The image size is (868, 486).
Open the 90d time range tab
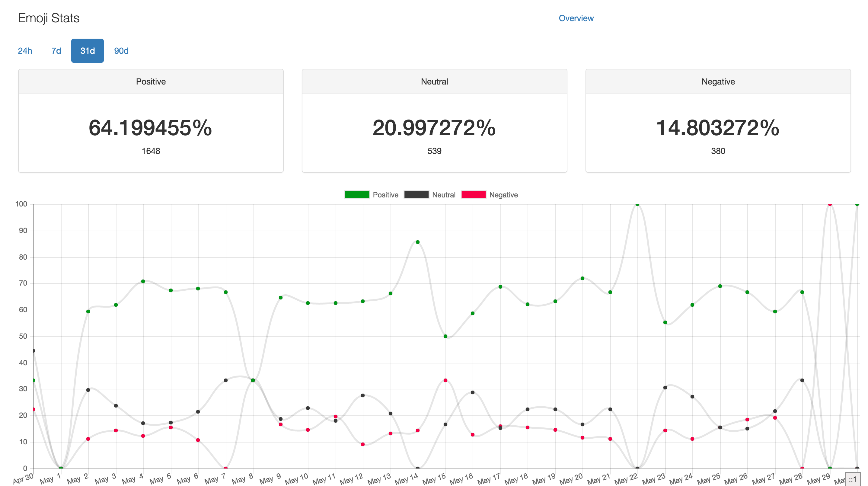coord(121,51)
